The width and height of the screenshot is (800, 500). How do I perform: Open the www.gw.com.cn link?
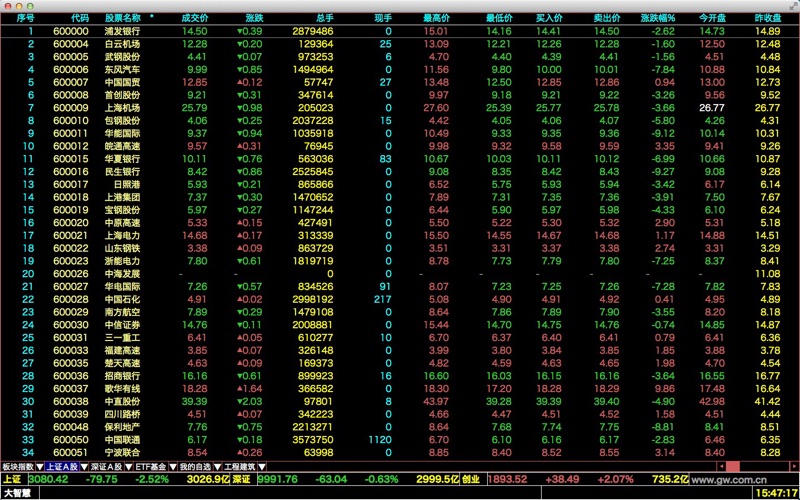(x=729, y=480)
